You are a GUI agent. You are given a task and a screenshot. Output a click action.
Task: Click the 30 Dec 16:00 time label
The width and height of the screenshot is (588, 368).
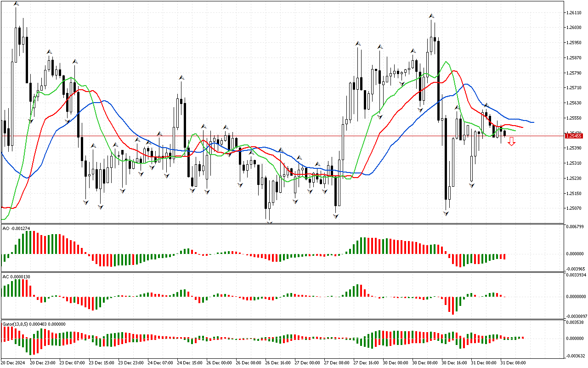click(x=454, y=363)
